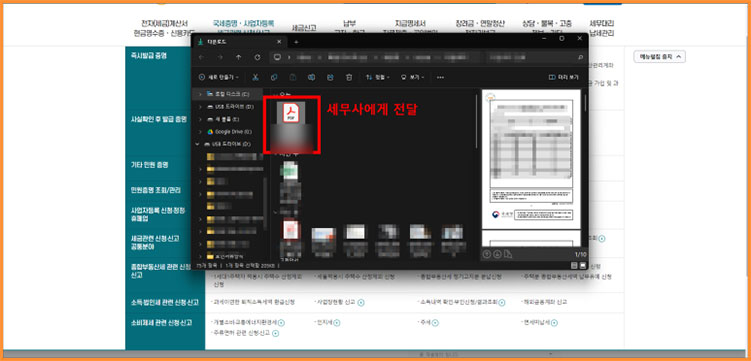Go forward with Explorer's forward arrow
Image resolution: width=751 pixels, height=361 pixels.
click(220, 57)
